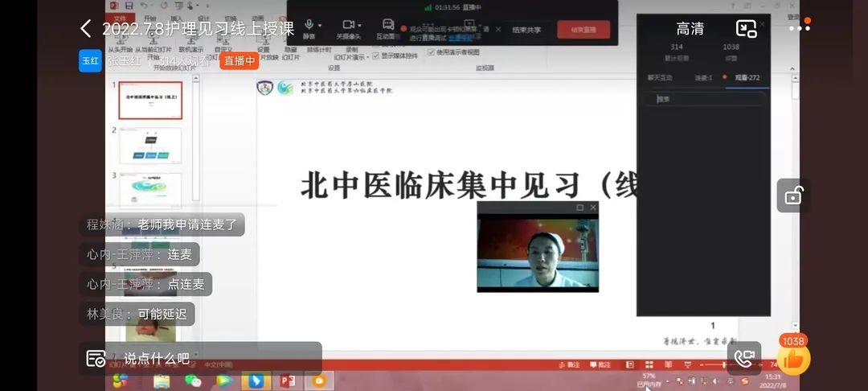
Task: Tap the orange thumbs-up like button
Action: coord(793,360)
